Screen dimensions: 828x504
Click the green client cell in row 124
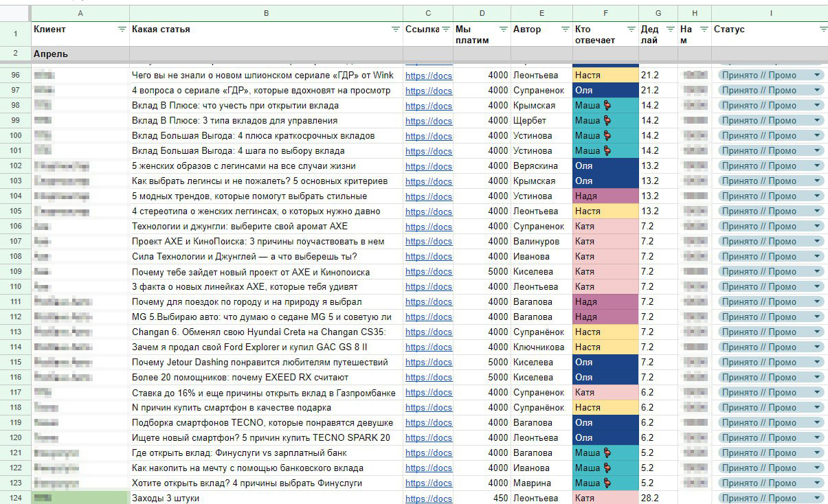[x=80, y=498]
